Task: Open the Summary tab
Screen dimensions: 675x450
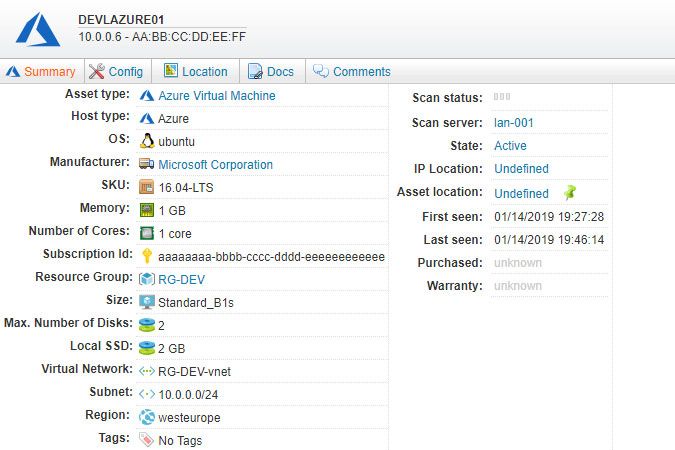Action: click(x=41, y=72)
